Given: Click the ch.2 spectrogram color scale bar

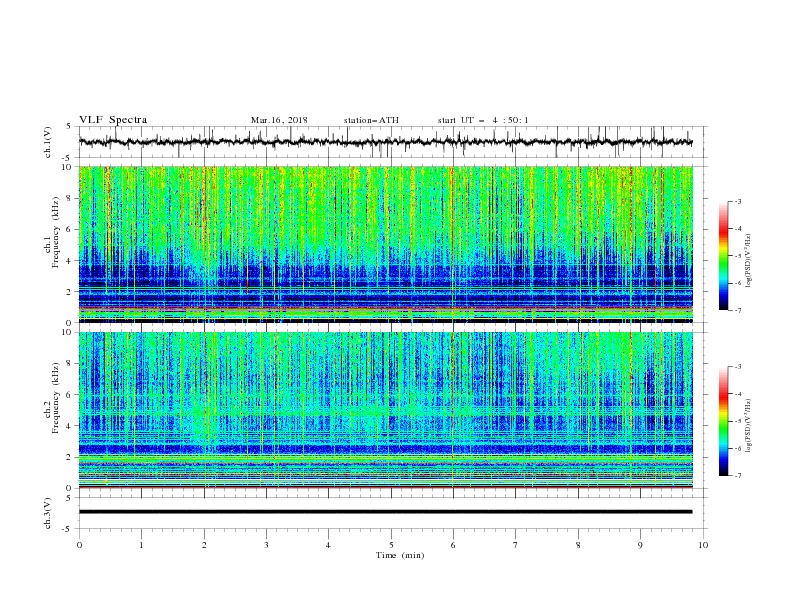Looking at the screenshot, I should pyautogui.click(x=724, y=421).
